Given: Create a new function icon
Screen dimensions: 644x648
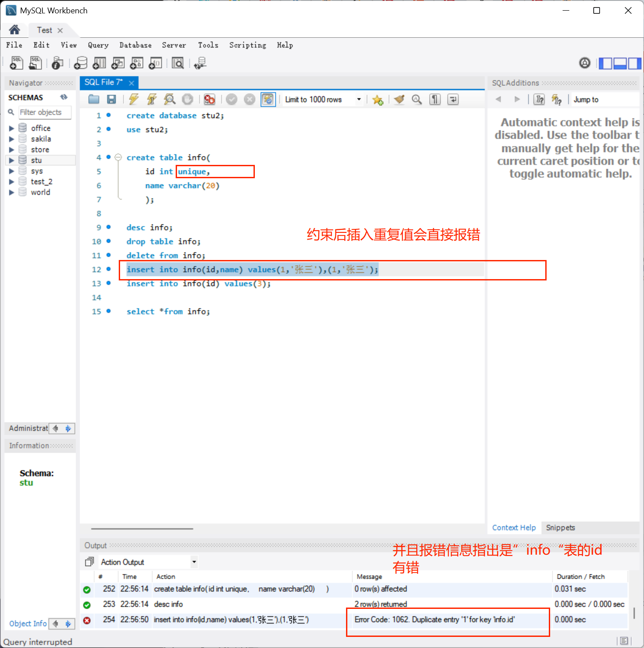Looking at the screenshot, I should tap(155, 63).
